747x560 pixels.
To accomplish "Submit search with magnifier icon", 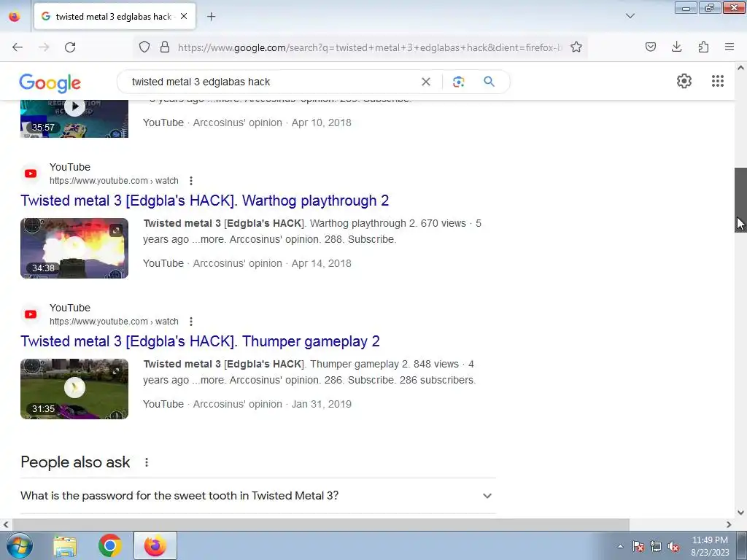I will [489, 82].
